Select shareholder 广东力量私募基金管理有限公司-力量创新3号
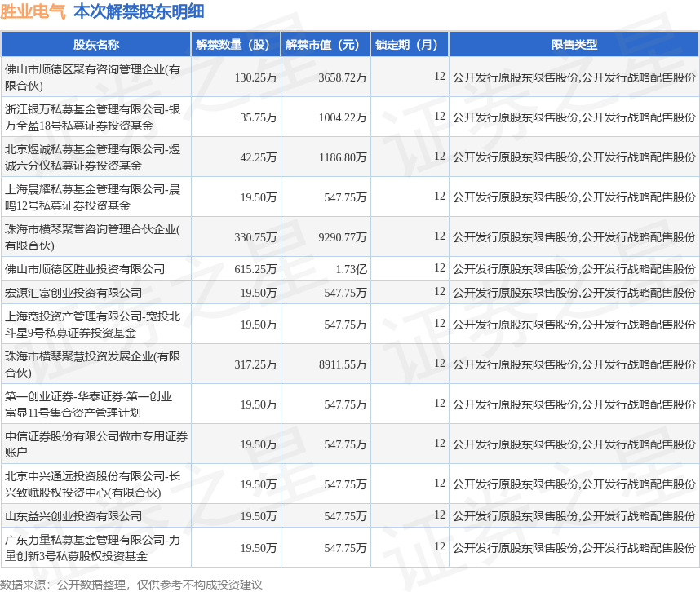 92,548
